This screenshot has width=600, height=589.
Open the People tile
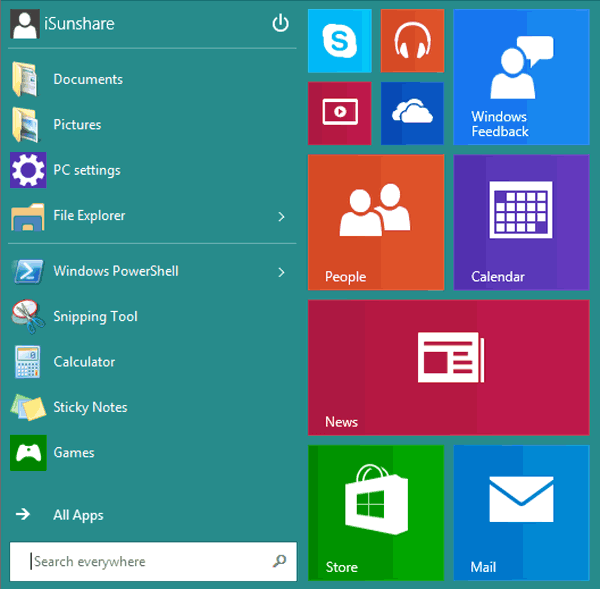point(376,222)
